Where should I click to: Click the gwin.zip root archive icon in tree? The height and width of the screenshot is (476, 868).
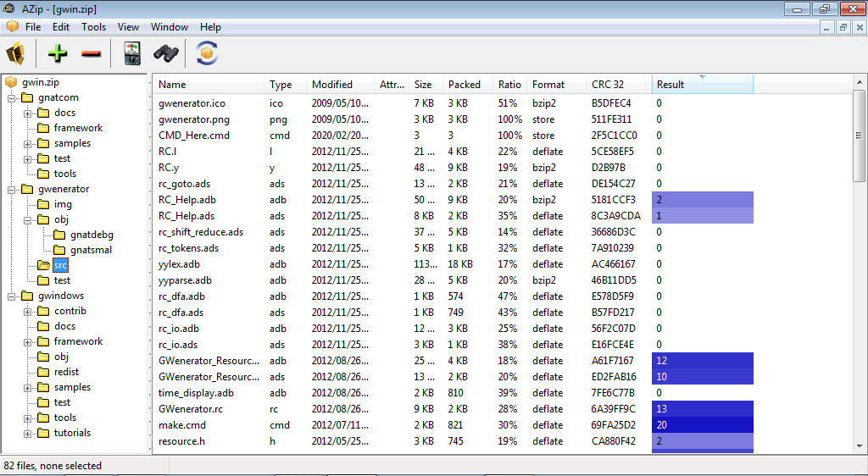pos(12,82)
